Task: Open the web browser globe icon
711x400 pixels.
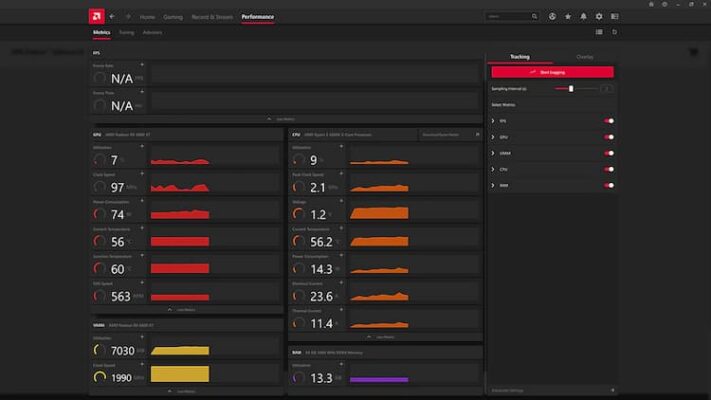Action: coord(552,16)
